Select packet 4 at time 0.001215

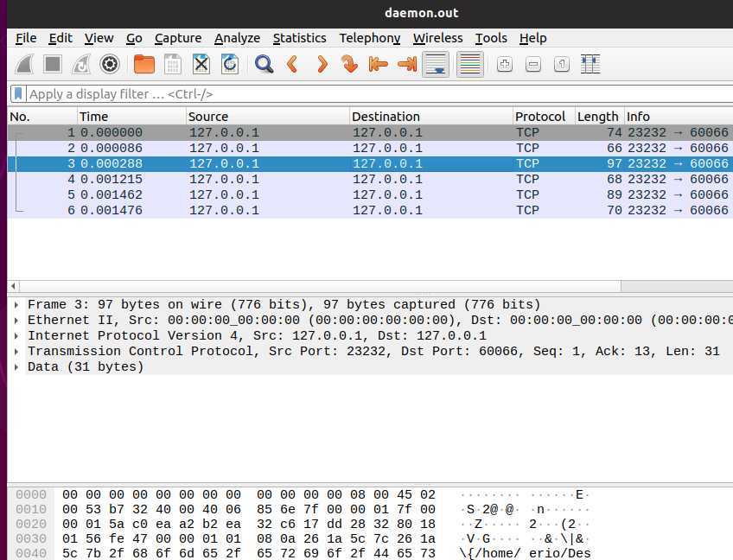click(370, 179)
